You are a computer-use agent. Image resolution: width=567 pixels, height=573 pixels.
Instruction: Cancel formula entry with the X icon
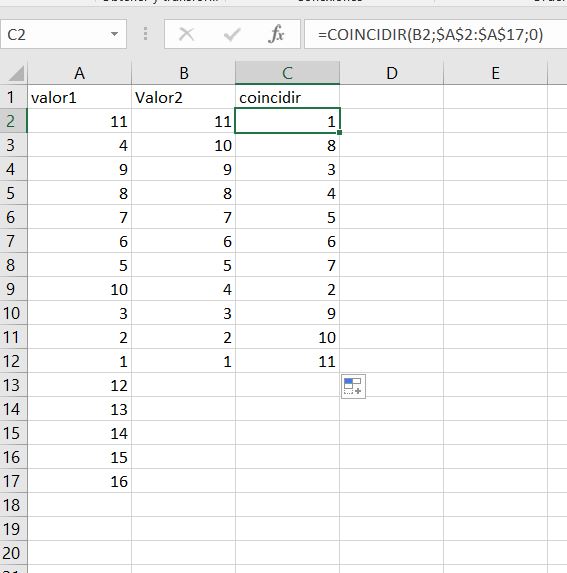point(187,34)
